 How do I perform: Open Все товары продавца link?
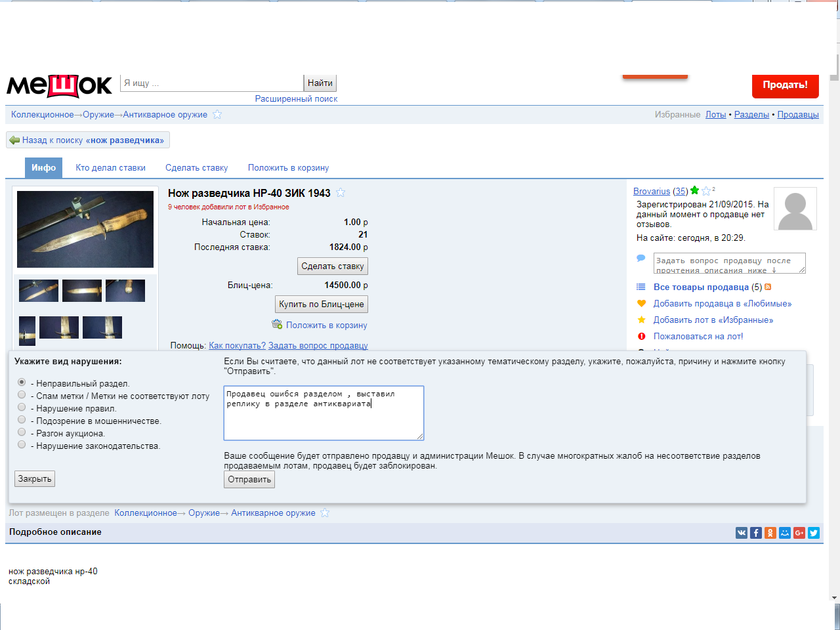point(701,287)
